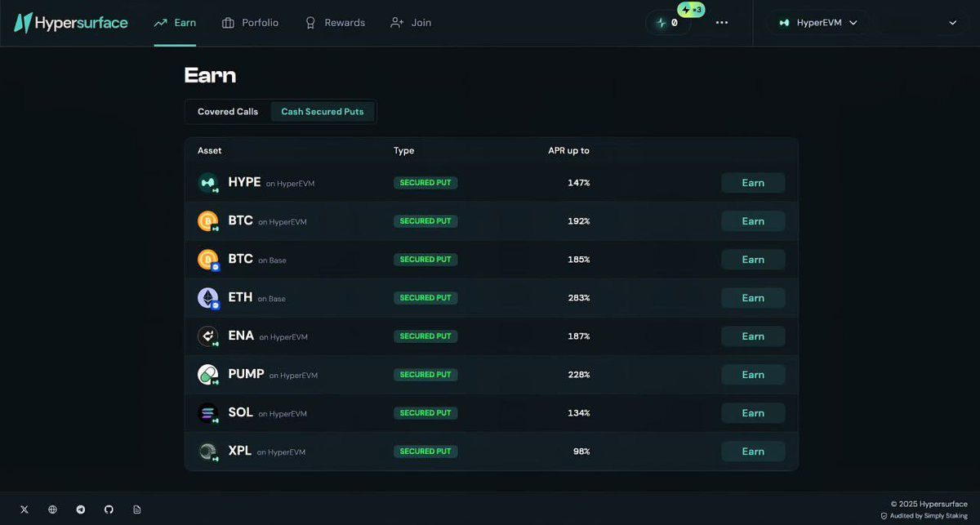Click the 98% APR value

(x=581, y=452)
